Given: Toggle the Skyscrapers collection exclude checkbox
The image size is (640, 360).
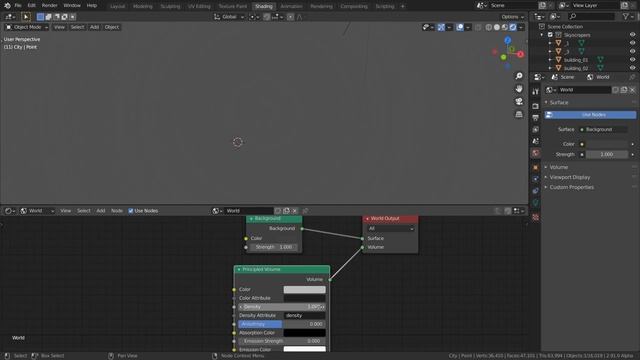Looking at the screenshot, I should point(550,35).
